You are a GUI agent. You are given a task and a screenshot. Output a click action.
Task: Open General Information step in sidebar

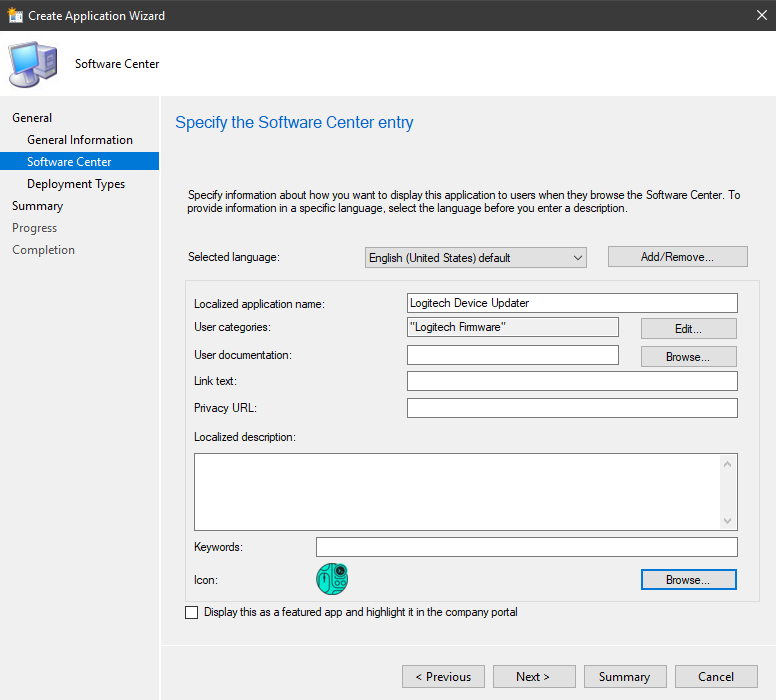pos(80,140)
